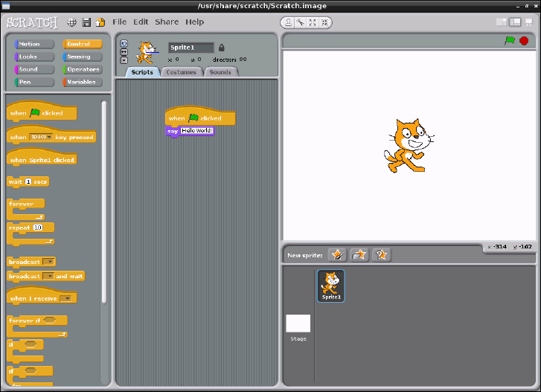The height and width of the screenshot is (392, 541).
Task: Select the Motion block category
Action: (x=34, y=44)
